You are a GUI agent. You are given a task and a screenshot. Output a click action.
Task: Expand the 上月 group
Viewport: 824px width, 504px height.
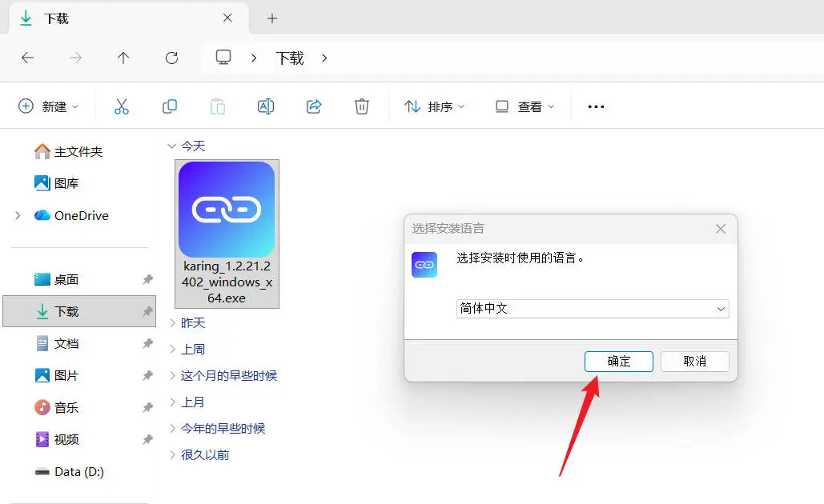[172, 402]
